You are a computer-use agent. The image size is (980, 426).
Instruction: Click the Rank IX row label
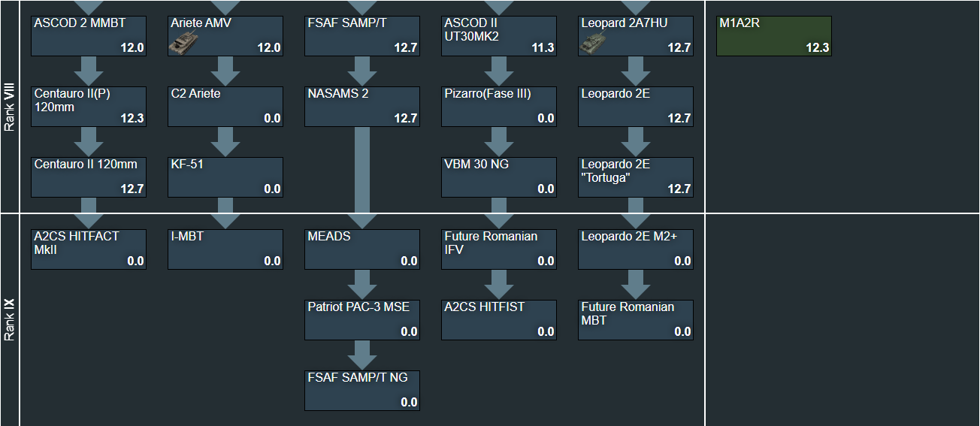pyautogui.click(x=10, y=320)
